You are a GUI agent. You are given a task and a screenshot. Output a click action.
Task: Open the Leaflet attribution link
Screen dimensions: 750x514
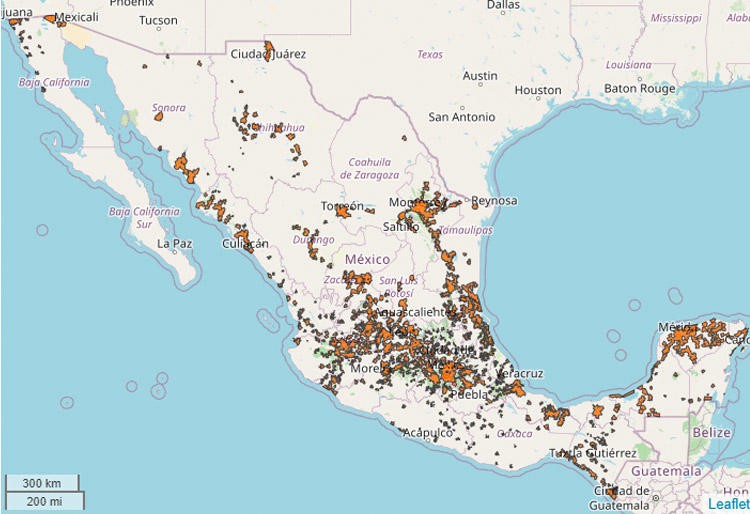730,503
